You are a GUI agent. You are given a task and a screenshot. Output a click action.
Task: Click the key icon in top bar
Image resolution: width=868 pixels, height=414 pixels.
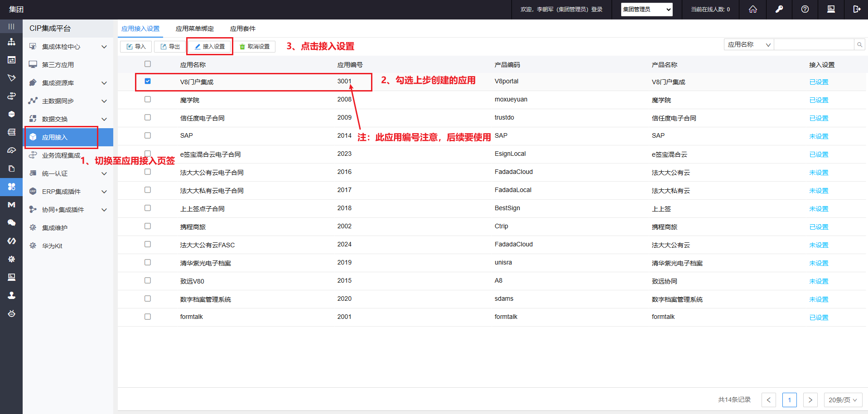tap(779, 9)
